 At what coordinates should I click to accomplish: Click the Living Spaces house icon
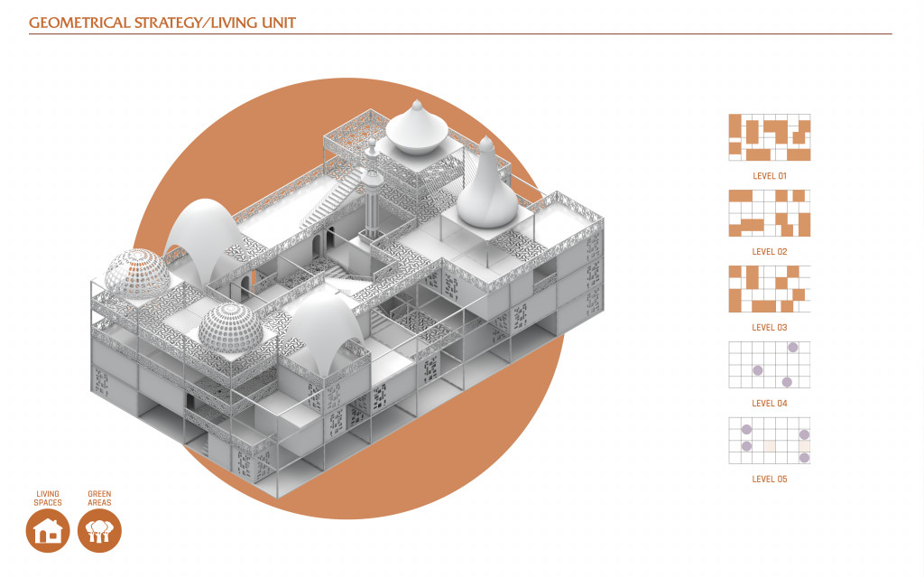48,531
